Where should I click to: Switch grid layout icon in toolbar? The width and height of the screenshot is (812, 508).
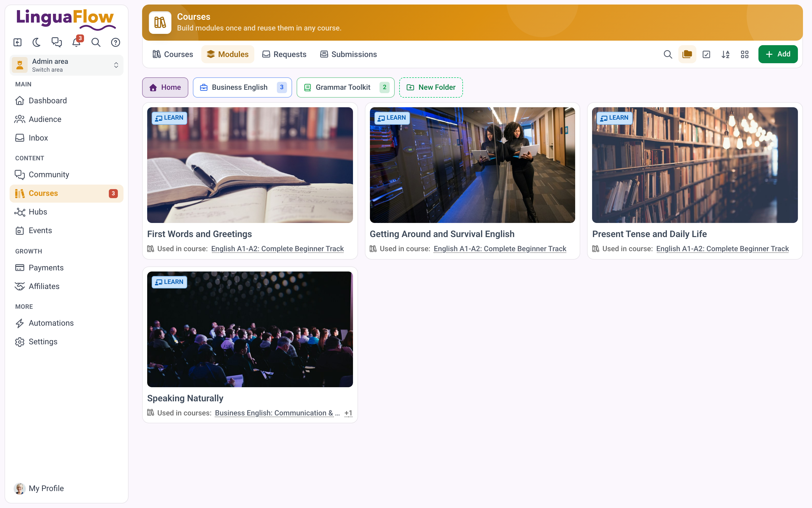click(x=745, y=54)
